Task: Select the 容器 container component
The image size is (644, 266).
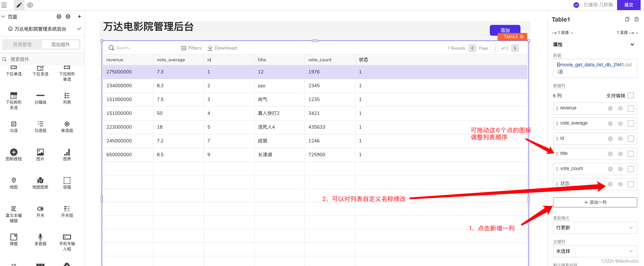Action: tap(67, 183)
